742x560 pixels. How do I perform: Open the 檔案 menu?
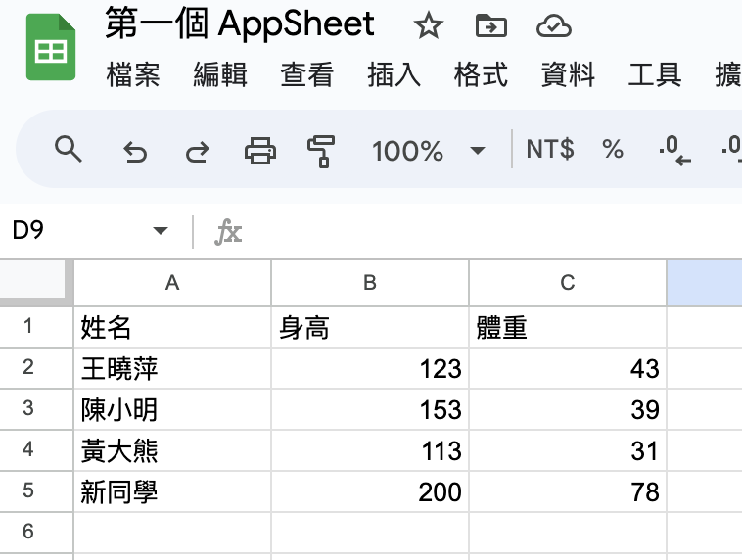(x=133, y=74)
